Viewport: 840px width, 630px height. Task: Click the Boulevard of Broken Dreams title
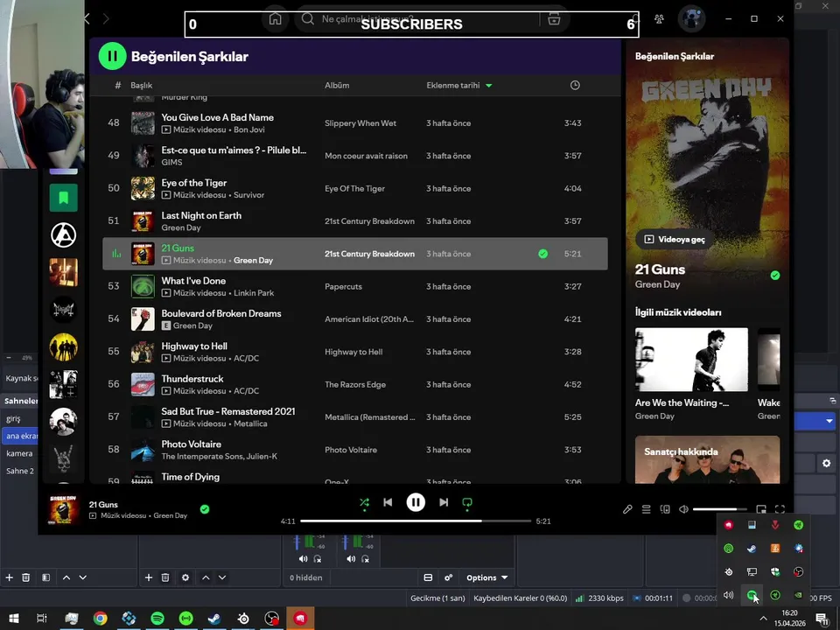221,313
